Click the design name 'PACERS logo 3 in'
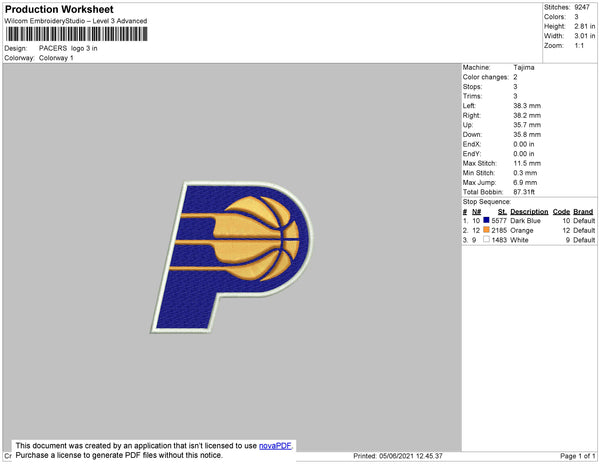The height and width of the screenshot is (464, 600). [68, 49]
